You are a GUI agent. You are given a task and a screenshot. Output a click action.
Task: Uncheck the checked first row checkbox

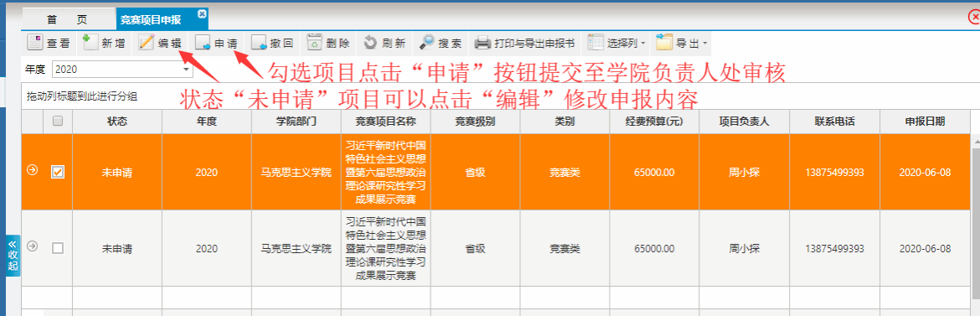click(x=58, y=172)
